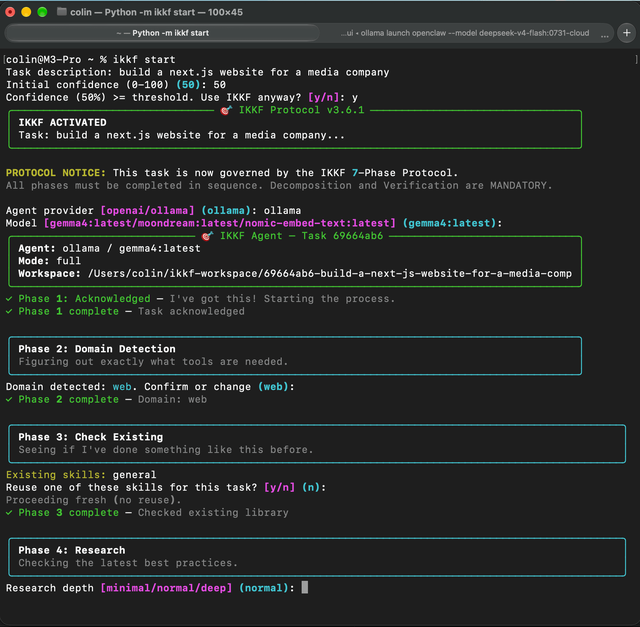Click '[minimal/normal/deep]' options text
This screenshot has height=627, width=640.
[166, 588]
